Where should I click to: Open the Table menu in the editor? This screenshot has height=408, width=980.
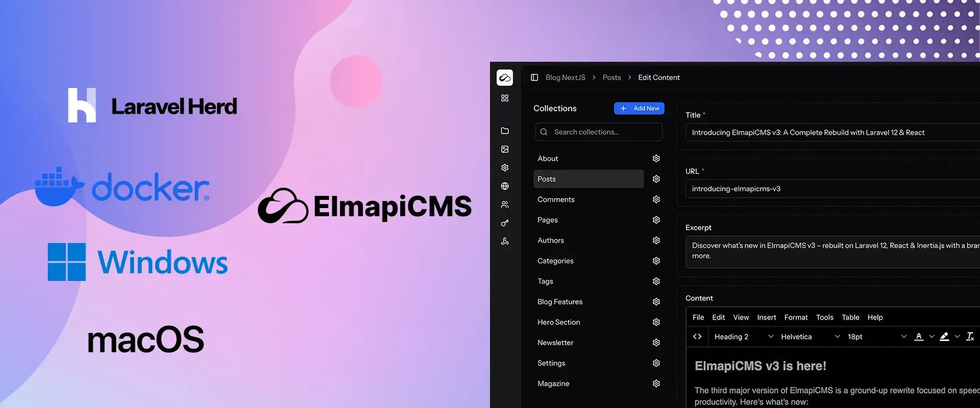pyautogui.click(x=850, y=317)
